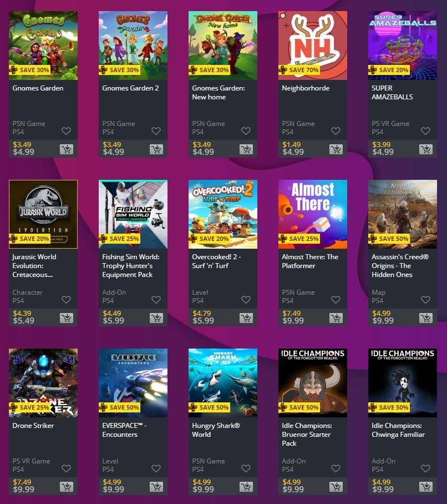Add Fishing Sim World pack to cart
Screen dimensions: 447x504
156,318
